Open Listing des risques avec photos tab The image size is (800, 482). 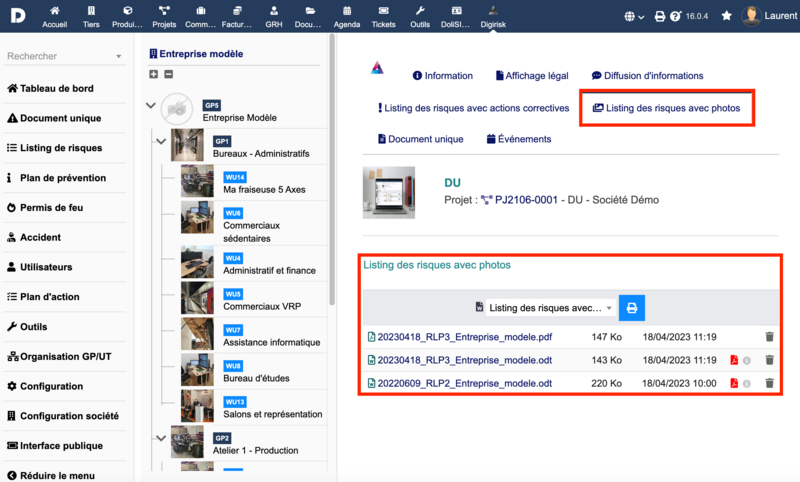coord(666,108)
